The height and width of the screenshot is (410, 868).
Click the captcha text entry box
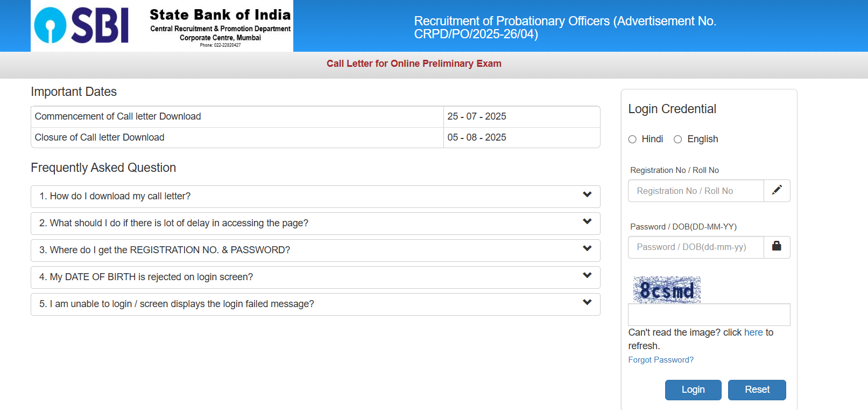click(709, 315)
